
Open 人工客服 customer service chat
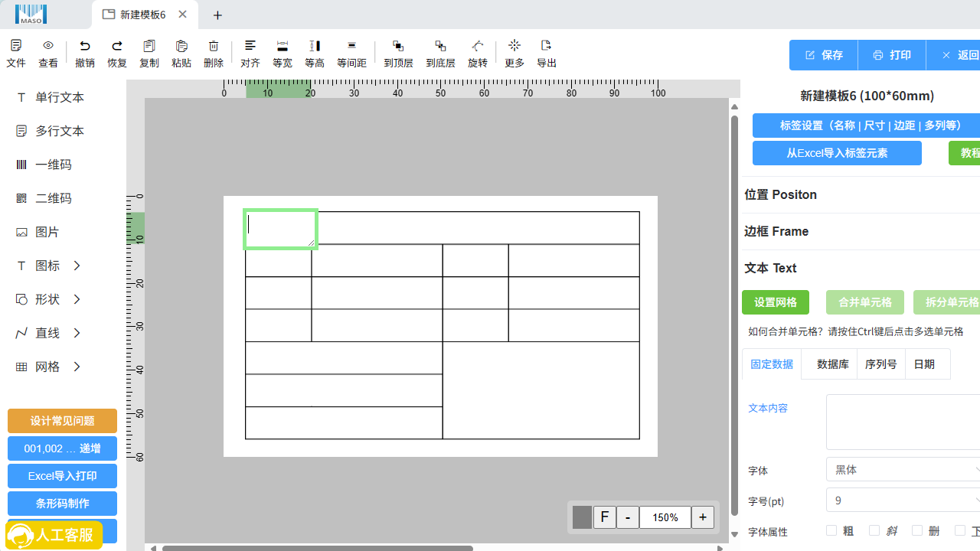tap(54, 535)
